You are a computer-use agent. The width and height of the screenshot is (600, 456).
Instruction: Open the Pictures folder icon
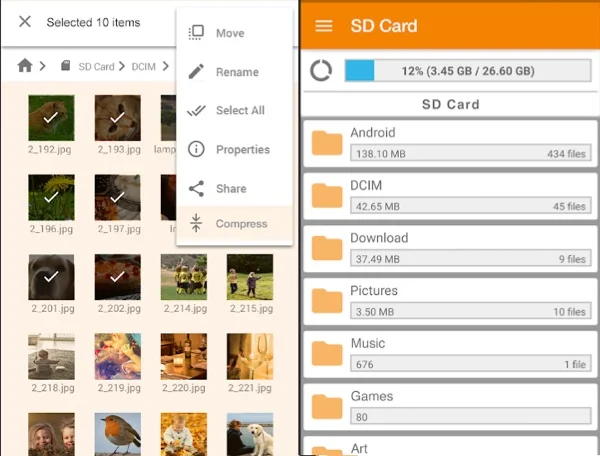pyautogui.click(x=327, y=301)
